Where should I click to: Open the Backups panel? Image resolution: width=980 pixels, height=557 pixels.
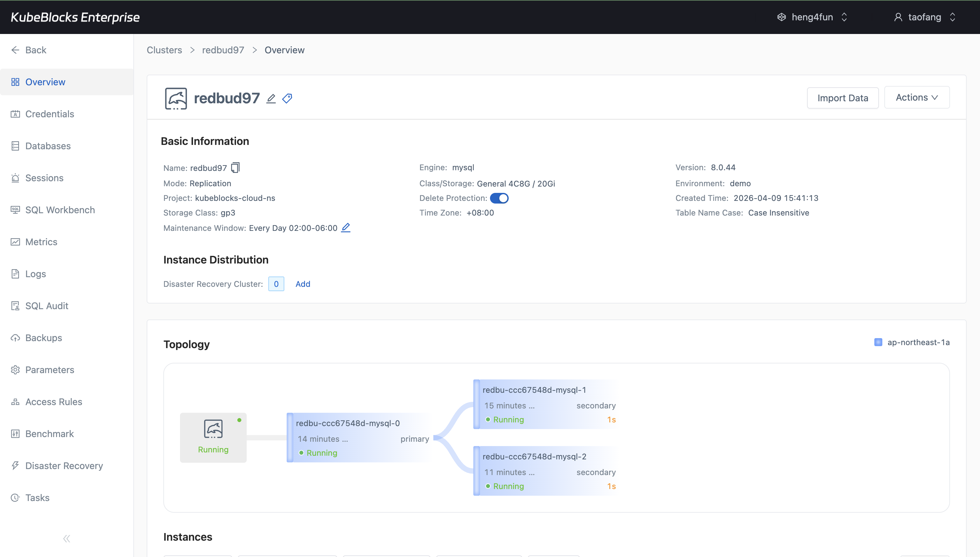click(x=43, y=338)
